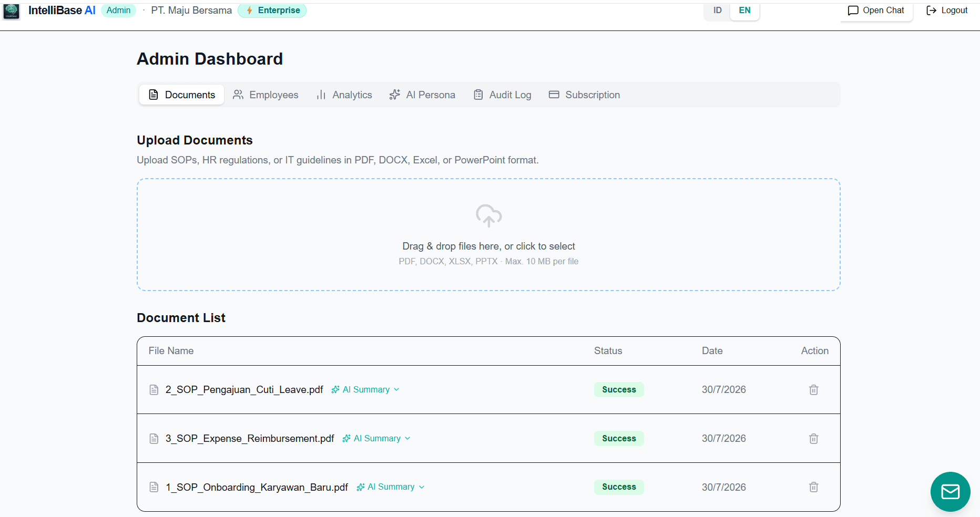980x517 pixels.
Task: Switch to the Analytics tab
Action: pyautogui.click(x=344, y=95)
